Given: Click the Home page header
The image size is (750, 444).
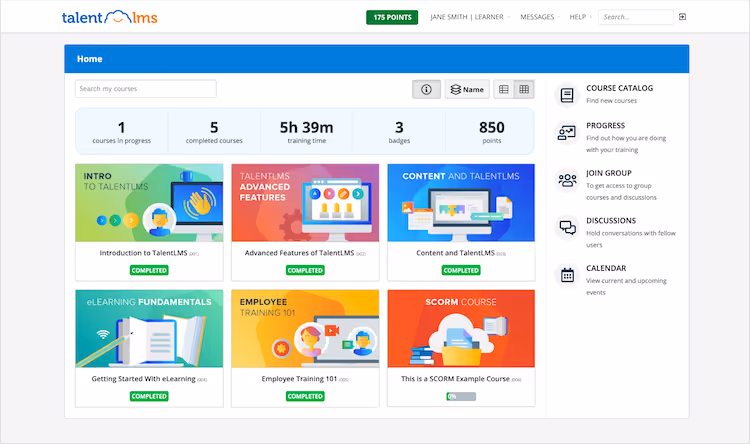Looking at the screenshot, I should tap(377, 59).
